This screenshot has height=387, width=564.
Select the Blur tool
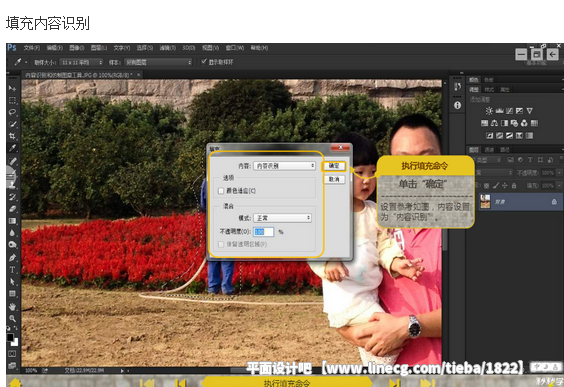[x=13, y=233]
